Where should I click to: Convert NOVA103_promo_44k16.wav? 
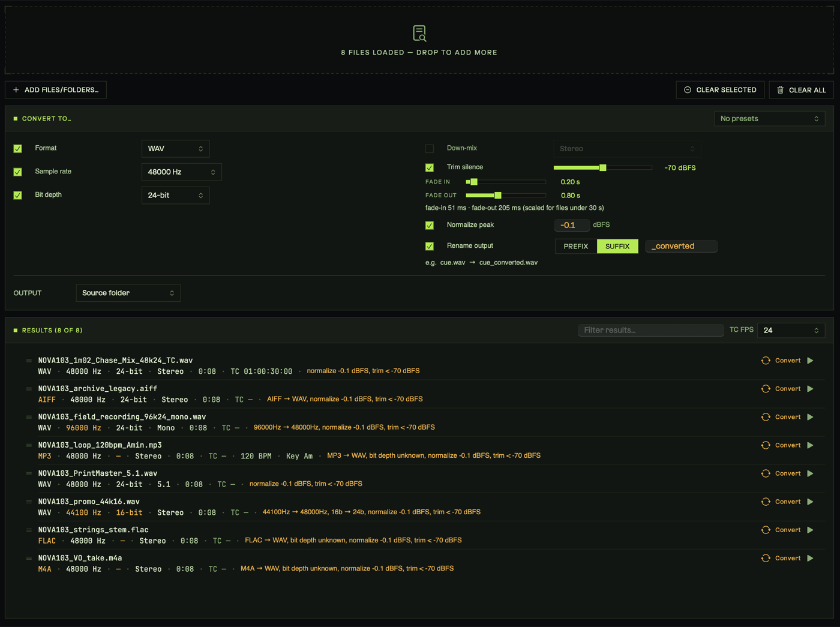788,502
